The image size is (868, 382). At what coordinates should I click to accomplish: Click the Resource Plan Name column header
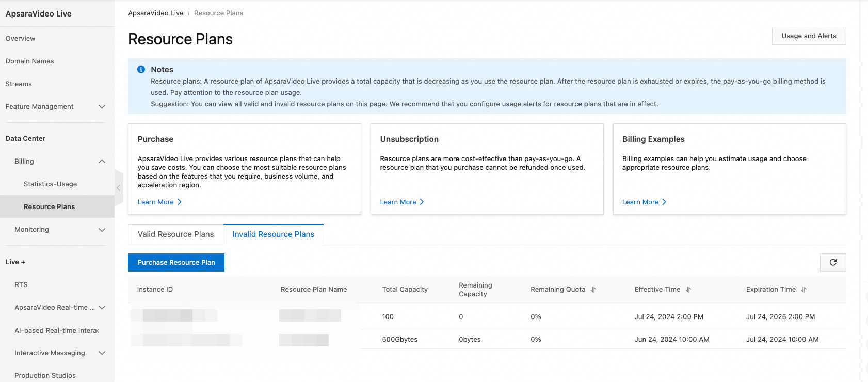click(314, 290)
